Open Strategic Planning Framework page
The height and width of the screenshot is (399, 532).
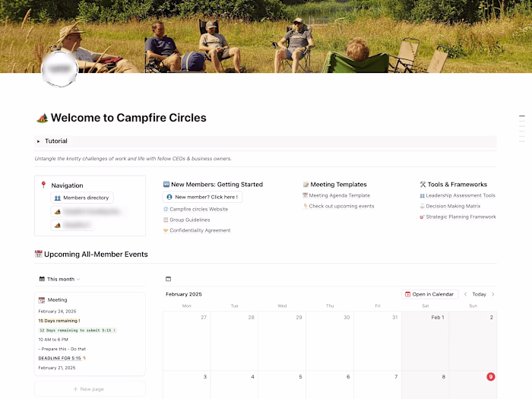[x=461, y=217]
